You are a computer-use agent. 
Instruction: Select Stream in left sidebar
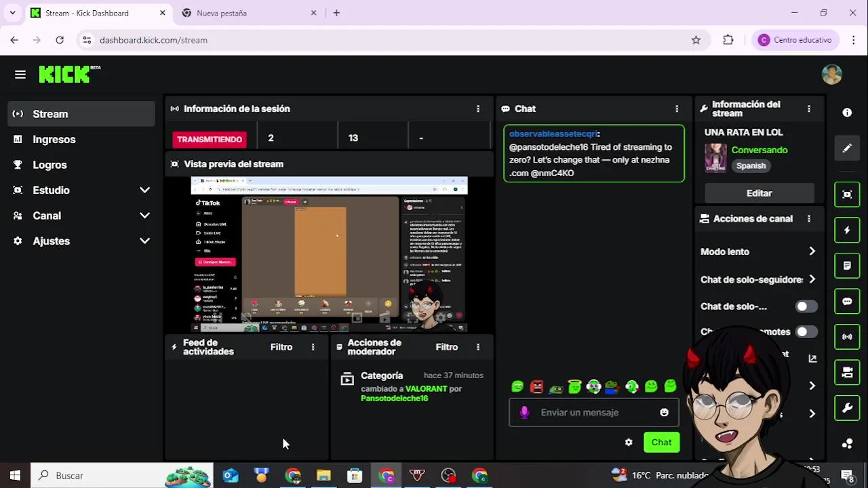(81, 114)
